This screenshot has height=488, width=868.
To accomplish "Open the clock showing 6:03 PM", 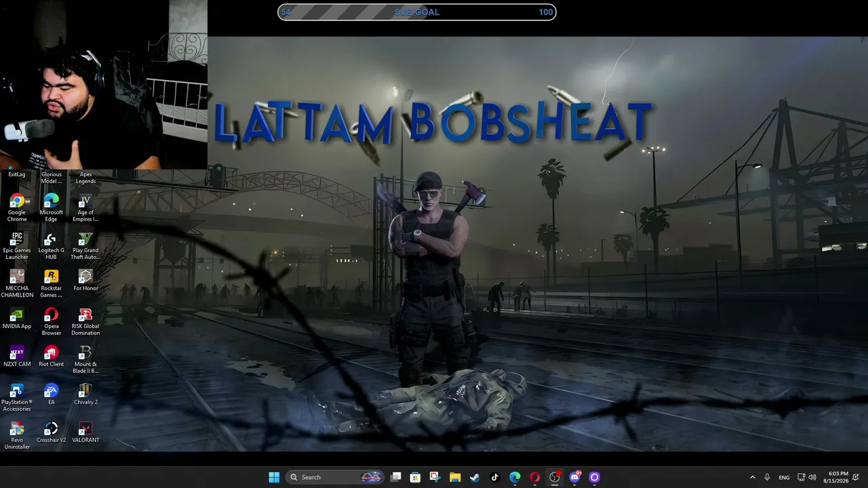I will [837, 477].
